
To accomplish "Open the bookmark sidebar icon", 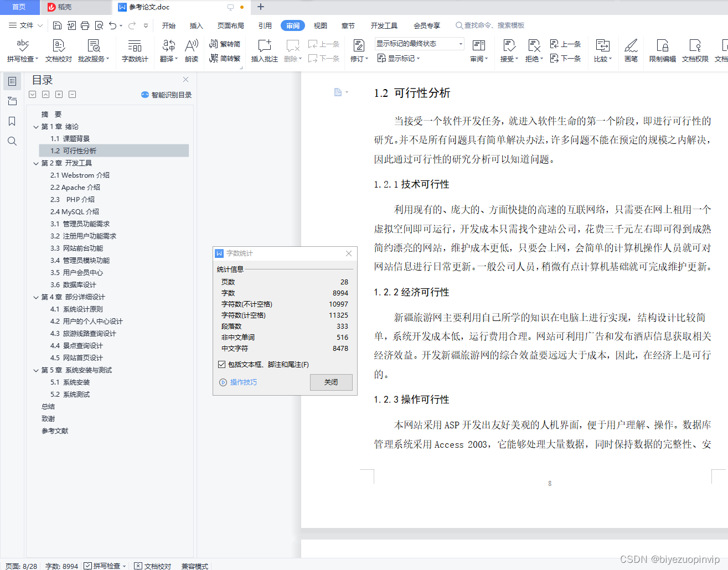I will [x=12, y=121].
